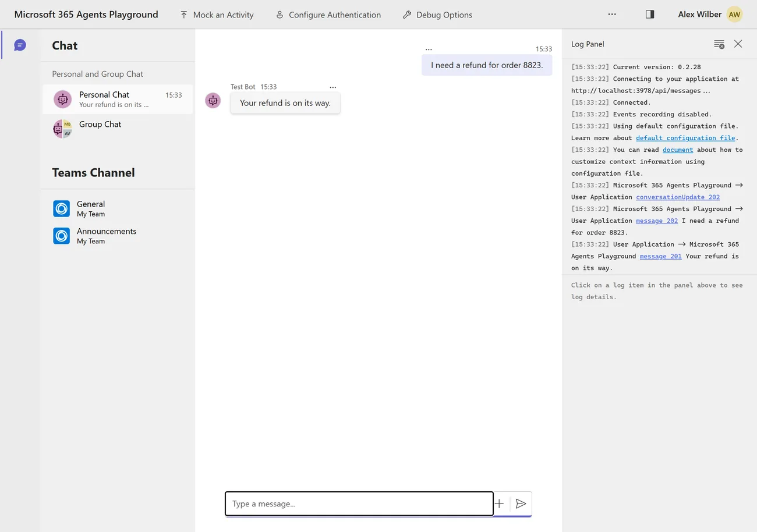The height and width of the screenshot is (532, 757).
Task: Click the plus attach button
Action: coord(499,504)
